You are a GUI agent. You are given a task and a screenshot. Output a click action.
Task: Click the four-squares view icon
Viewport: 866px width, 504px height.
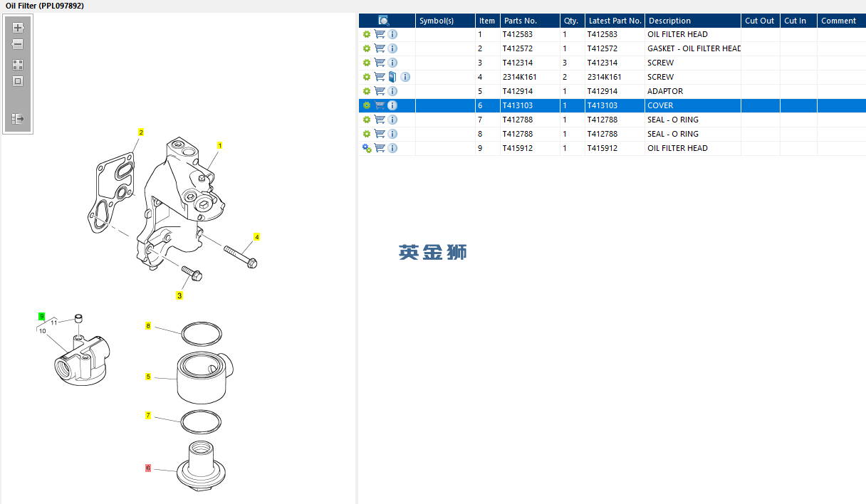19,65
